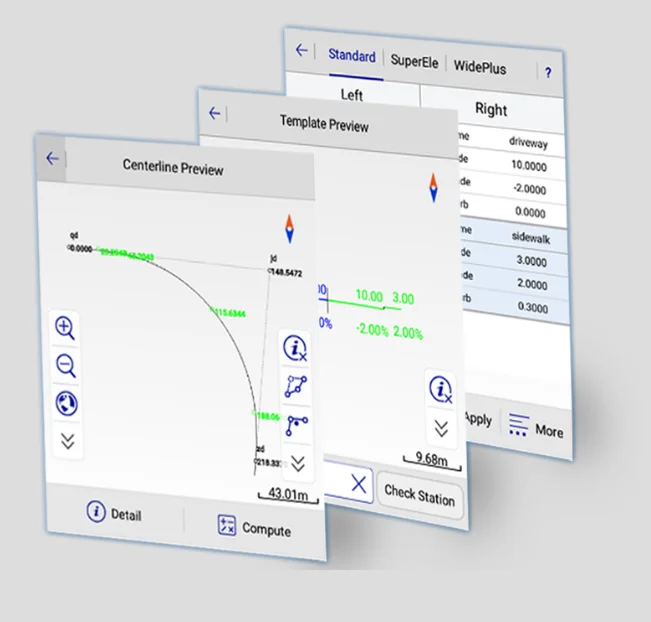Click the 115.6344 station label on curve
Viewport: 651px width, 622px height.
[x=228, y=312]
